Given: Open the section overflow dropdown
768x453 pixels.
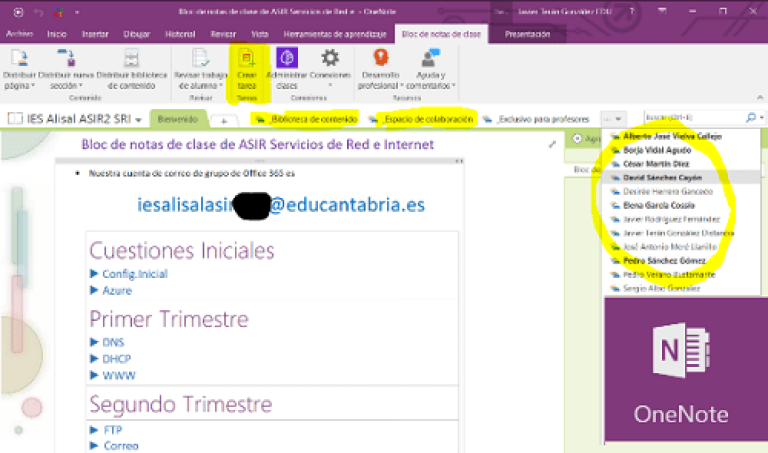Looking at the screenshot, I should [613, 119].
